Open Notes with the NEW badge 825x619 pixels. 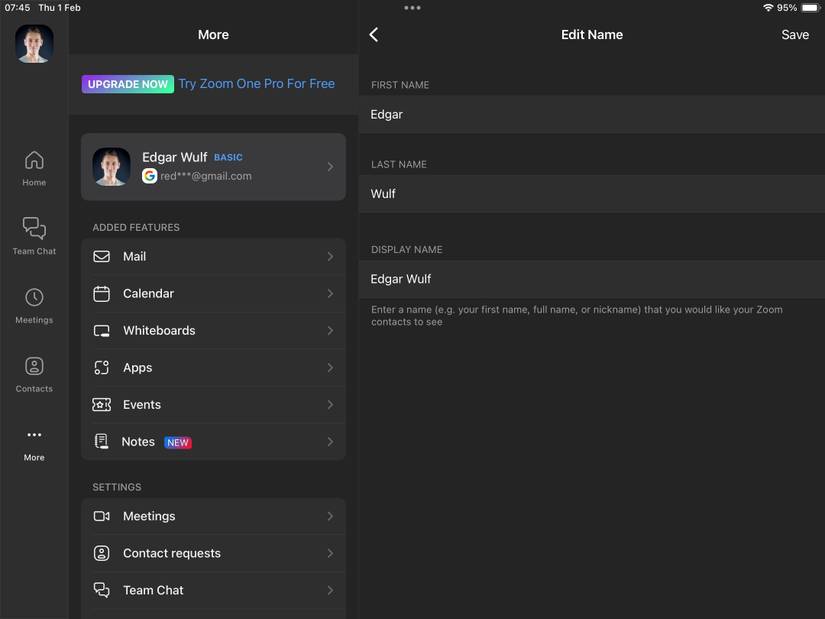213,441
